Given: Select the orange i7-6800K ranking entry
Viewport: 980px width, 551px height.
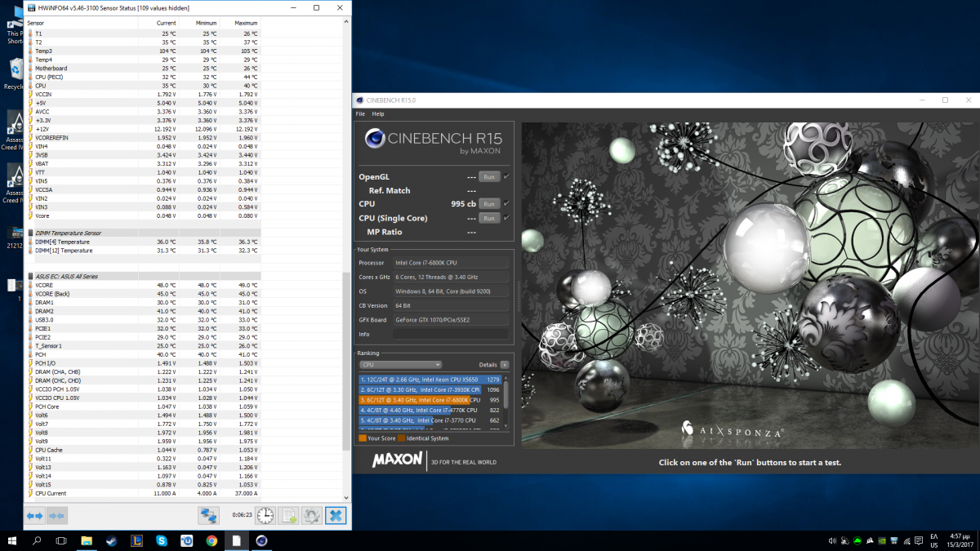Looking at the screenshot, I should pyautogui.click(x=430, y=400).
